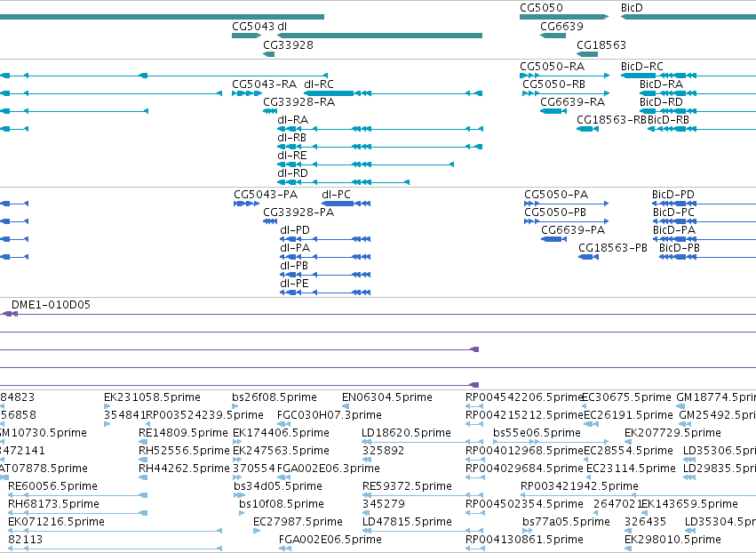Open the EK071216.5prime EST label

[56, 522]
